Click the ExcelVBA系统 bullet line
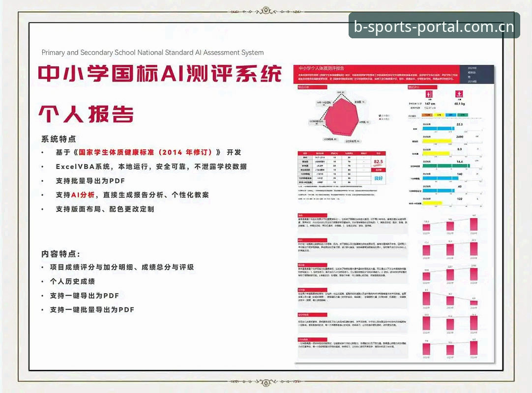 click(151, 167)
